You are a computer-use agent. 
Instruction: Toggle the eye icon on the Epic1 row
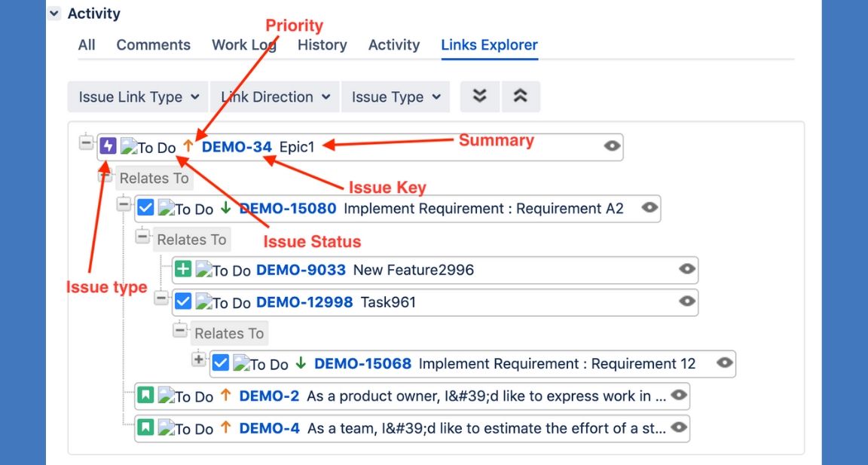pyautogui.click(x=613, y=146)
